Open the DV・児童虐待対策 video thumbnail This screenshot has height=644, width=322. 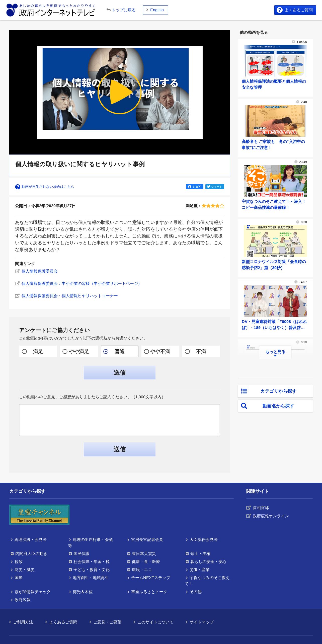(x=275, y=301)
